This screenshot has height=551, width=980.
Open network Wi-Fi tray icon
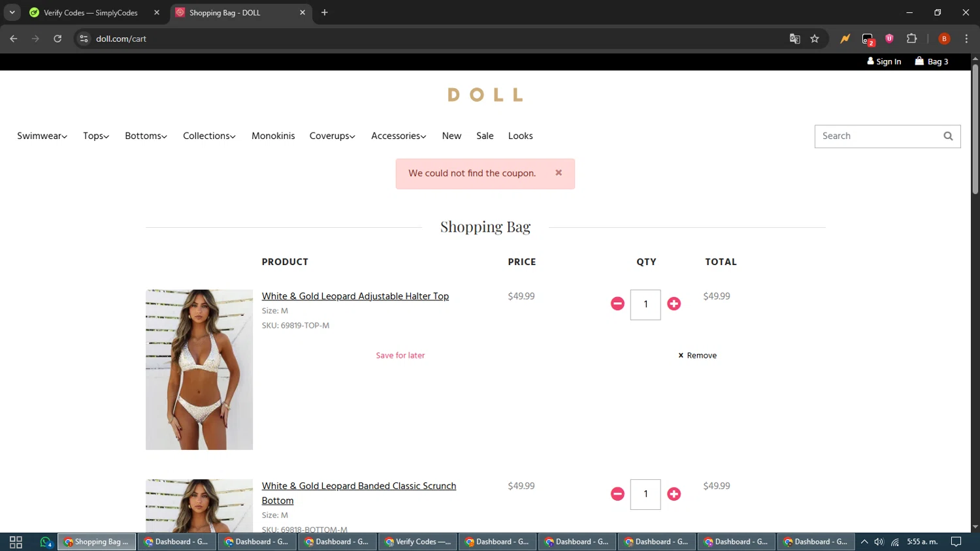pyautogui.click(x=895, y=542)
